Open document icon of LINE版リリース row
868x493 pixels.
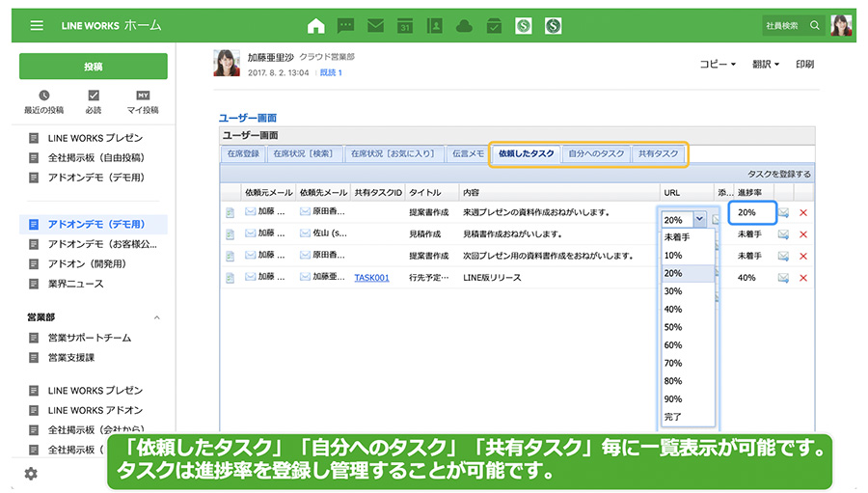[x=230, y=278]
